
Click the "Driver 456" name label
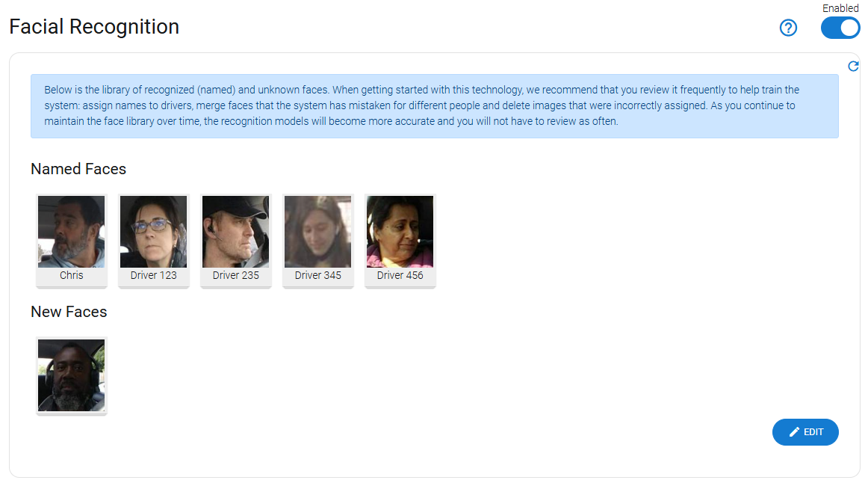click(400, 275)
